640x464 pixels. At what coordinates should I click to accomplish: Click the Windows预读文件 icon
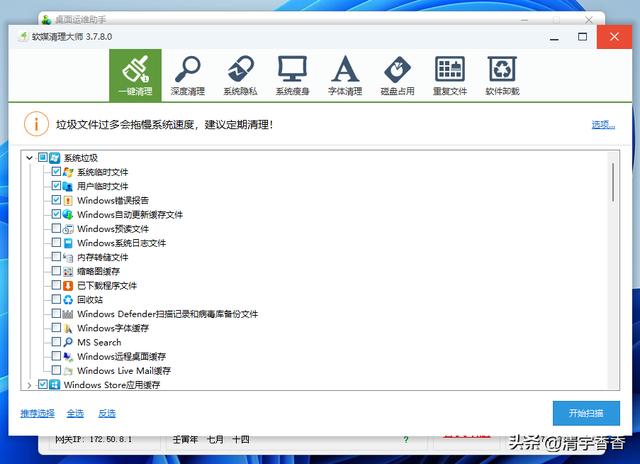point(68,229)
